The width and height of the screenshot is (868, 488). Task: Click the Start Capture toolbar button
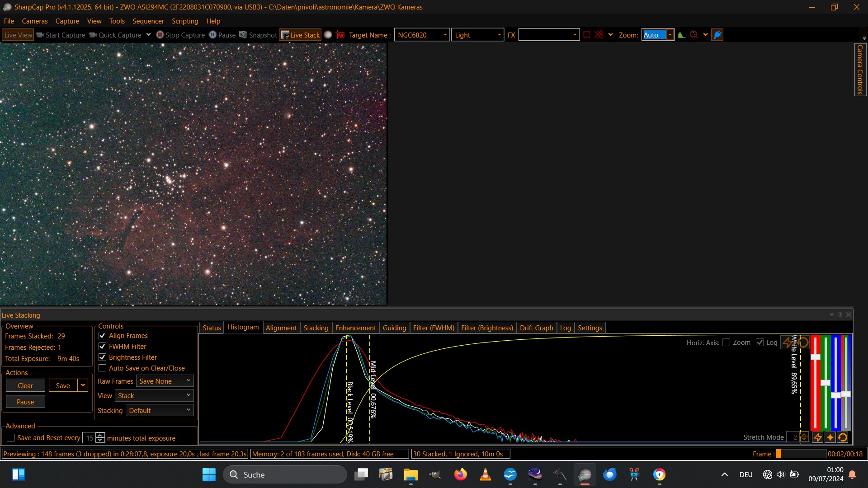click(x=61, y=35)
